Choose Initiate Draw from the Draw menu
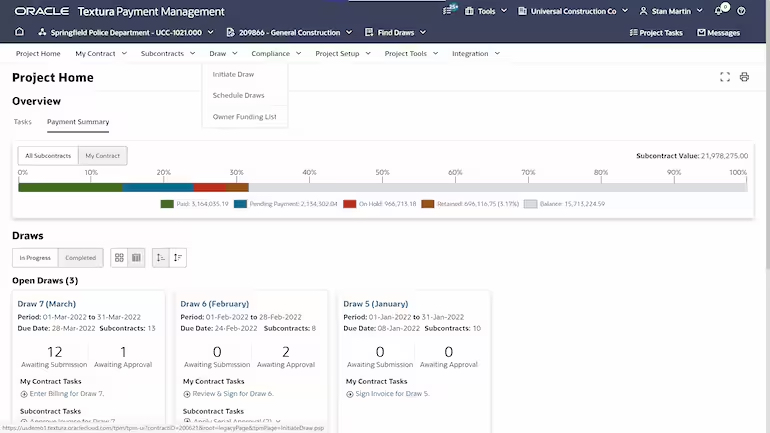770x433 pixels. [x=233, y=74]
